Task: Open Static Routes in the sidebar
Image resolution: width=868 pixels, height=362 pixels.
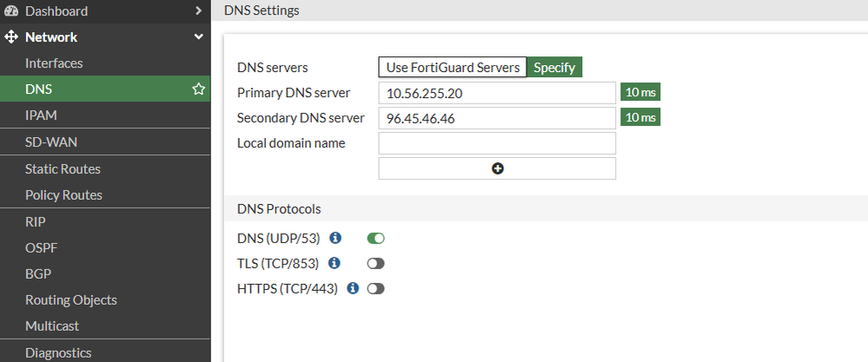Action: coord(63,169)
